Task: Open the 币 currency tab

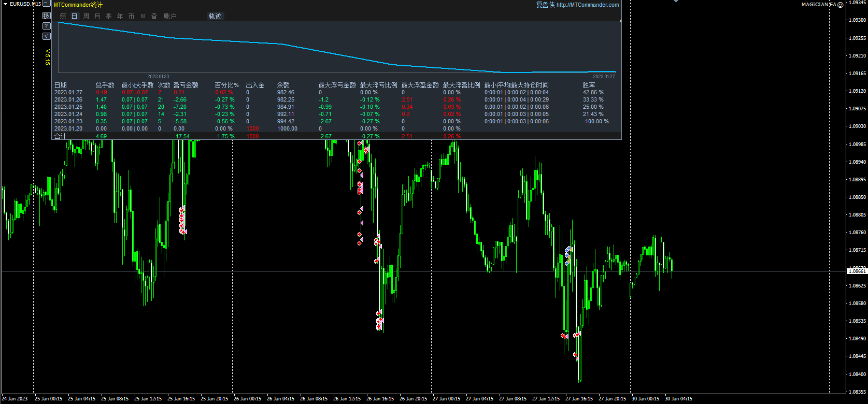Action: coord(132,16)
